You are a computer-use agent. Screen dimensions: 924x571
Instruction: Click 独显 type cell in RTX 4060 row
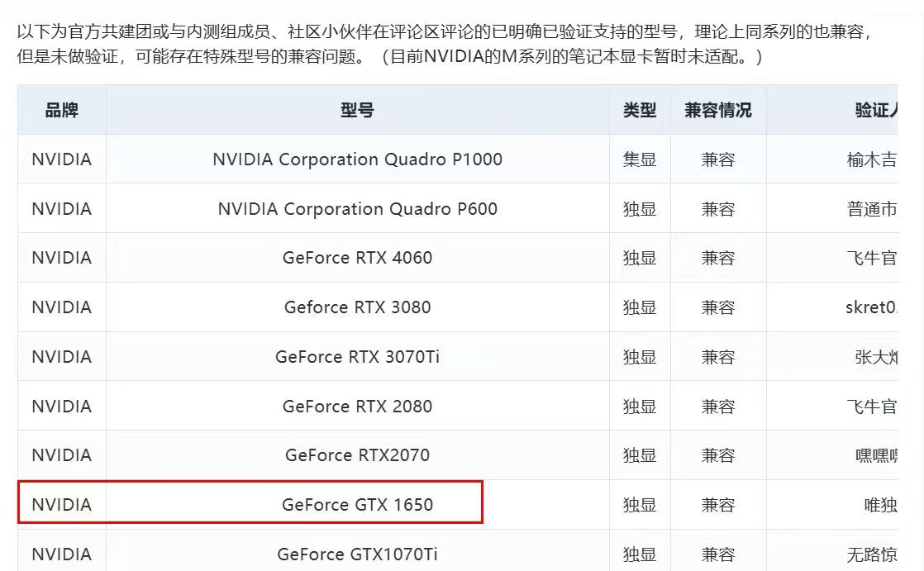tap(640, 258)
